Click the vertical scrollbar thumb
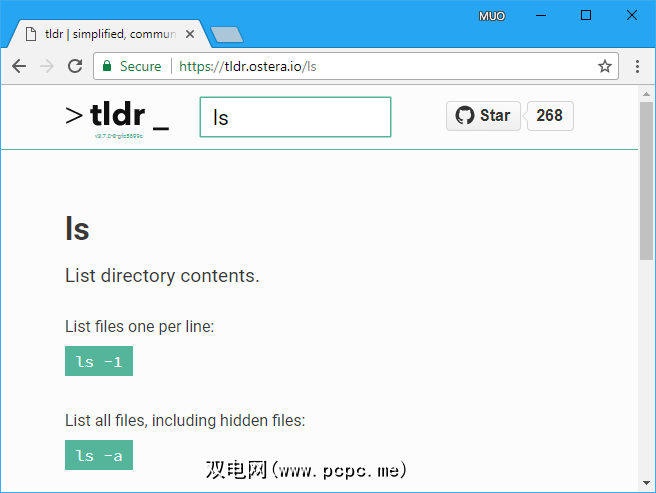The height and width of the screenshot is (493, 656). (x=646, y=181)
